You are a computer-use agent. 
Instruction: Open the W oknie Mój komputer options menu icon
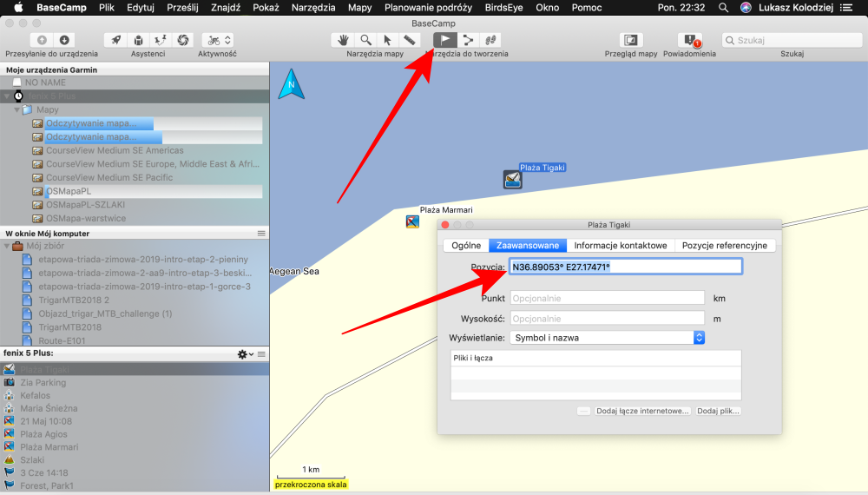(x=261, y=233)
